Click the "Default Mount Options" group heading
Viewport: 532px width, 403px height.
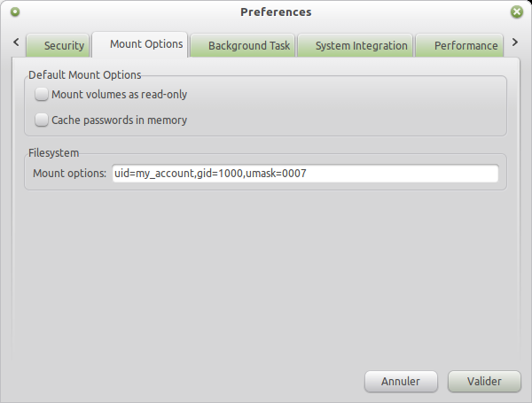pyautogui.click(x=85, y=75)
